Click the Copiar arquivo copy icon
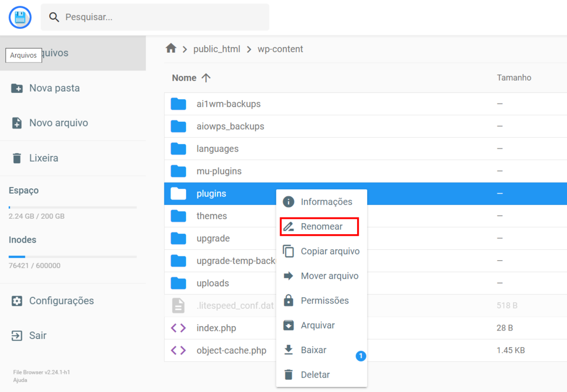The width and height of the screenshot is (567, 392). pyautogui.click(x=288, y=251)
